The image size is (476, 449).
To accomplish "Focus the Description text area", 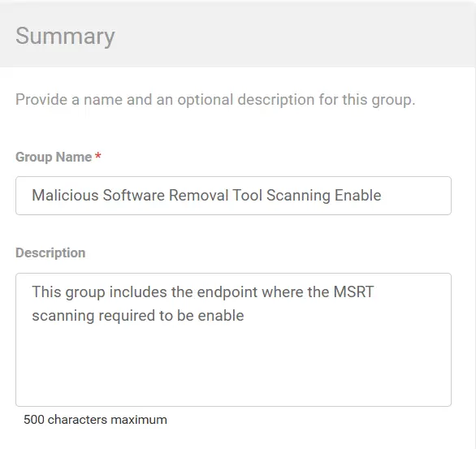I will point(233,339).
